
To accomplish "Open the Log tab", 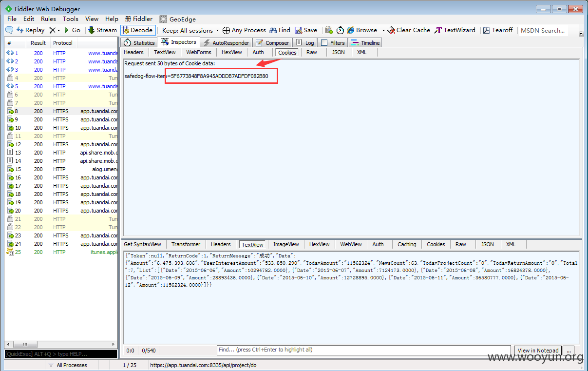I will (x=305, y=43).
